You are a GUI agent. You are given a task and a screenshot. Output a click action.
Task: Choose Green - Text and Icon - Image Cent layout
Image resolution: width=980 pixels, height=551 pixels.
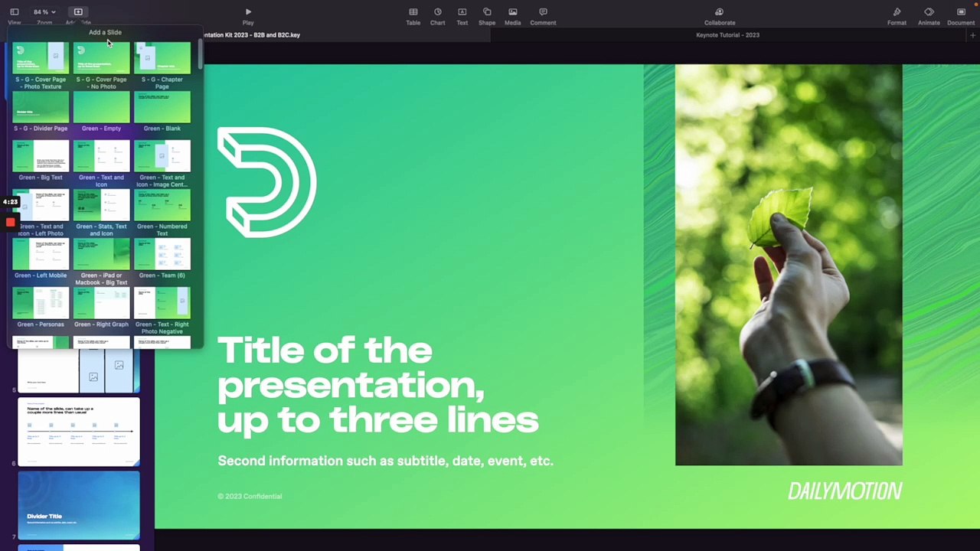162,156
